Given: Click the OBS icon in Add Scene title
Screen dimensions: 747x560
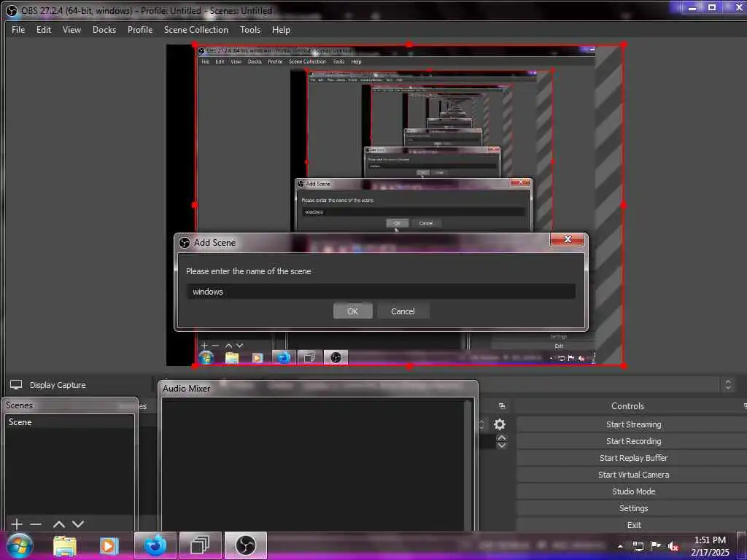Looking at the screenshot, I should tap(185, 243).
